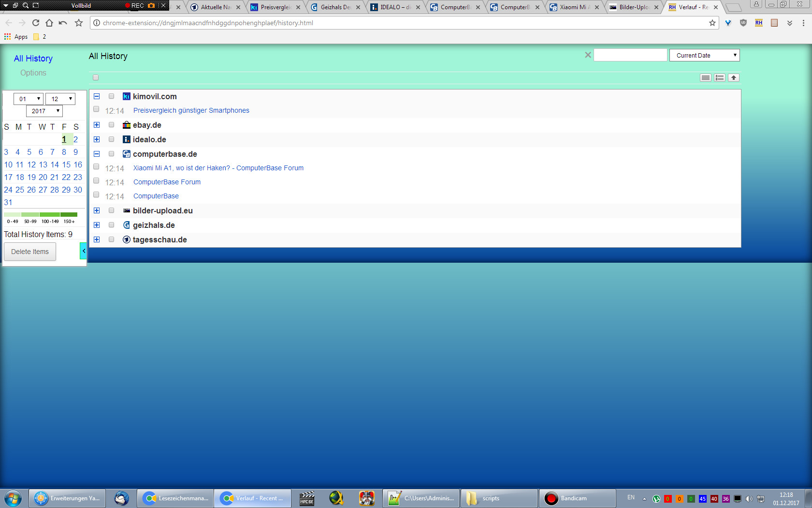Click the computerbase.de favicon
Screen dimensions: 812x508
[x=127, y=154]
